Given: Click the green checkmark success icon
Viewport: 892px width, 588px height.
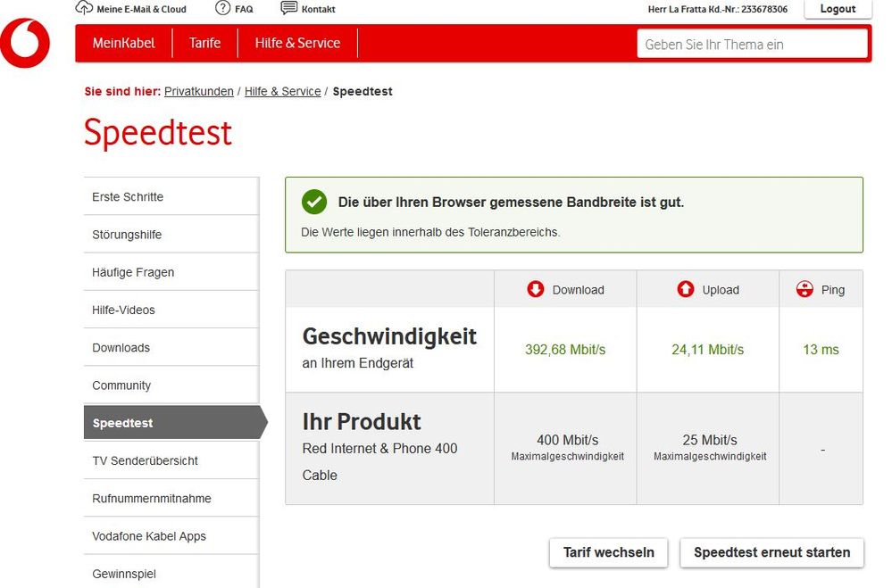Looking at the screenshot, I should (x=313, y=203).
